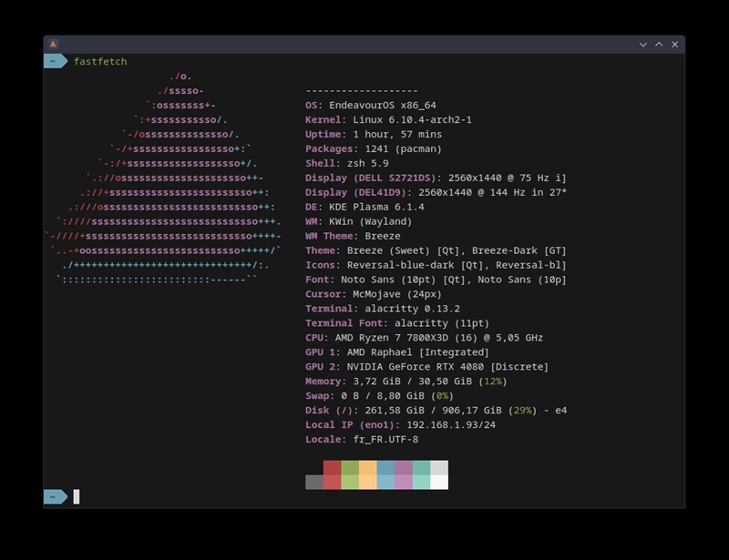This screenshot has width=729, height=560.
Task: Maximize the terminal with the up chevron
Action: (x=659, y=45)
